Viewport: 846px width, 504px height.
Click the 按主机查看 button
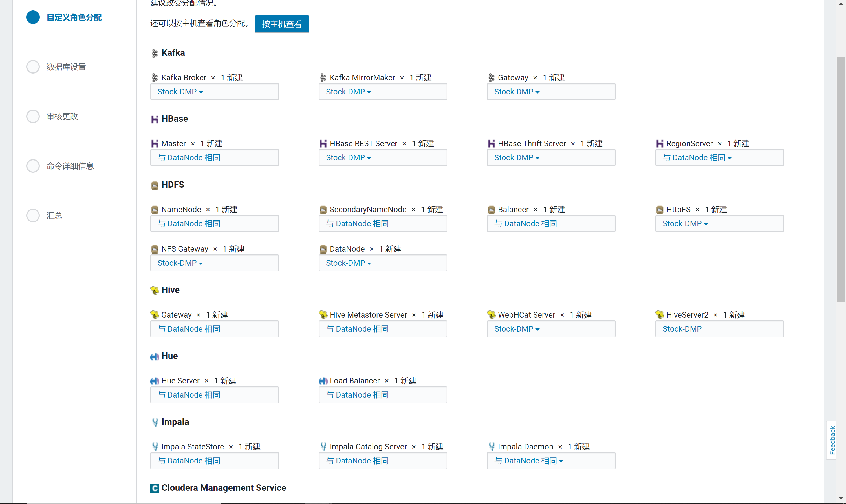[282, 24]
